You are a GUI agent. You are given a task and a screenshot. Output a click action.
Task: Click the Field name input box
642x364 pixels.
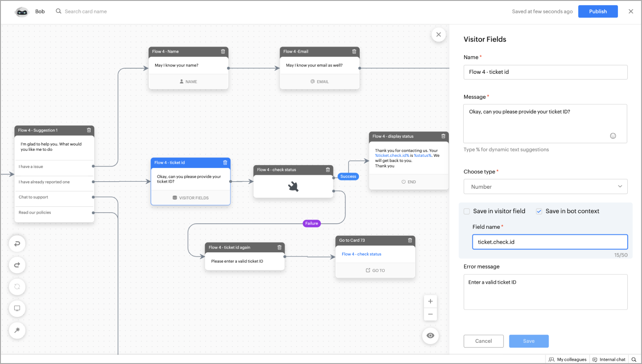coord(550,242)
